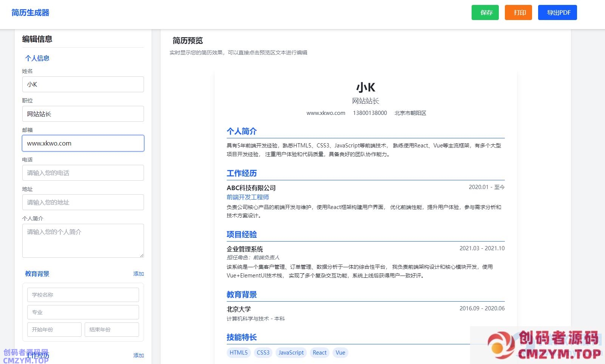
Task: Open the 简历生成器 site title link
Action: [x=30, y=12]
